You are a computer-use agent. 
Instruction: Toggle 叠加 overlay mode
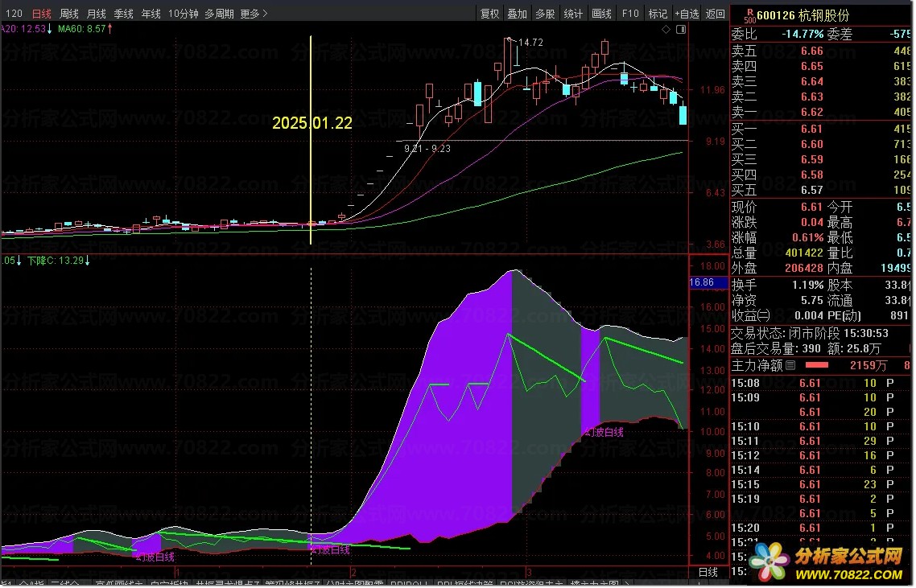[517, 14]
